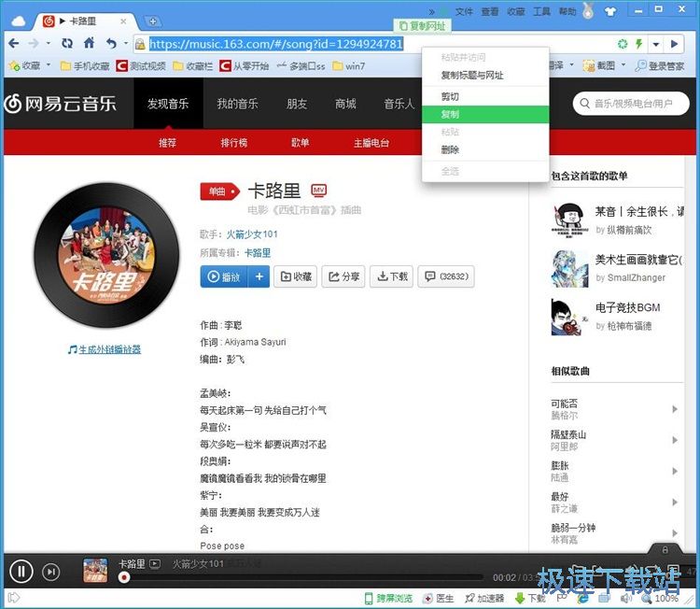The width and height of the screenshot is (700, 609).
Task: Open dropdown arrow next to undo button
Action: tap(124, 44)
